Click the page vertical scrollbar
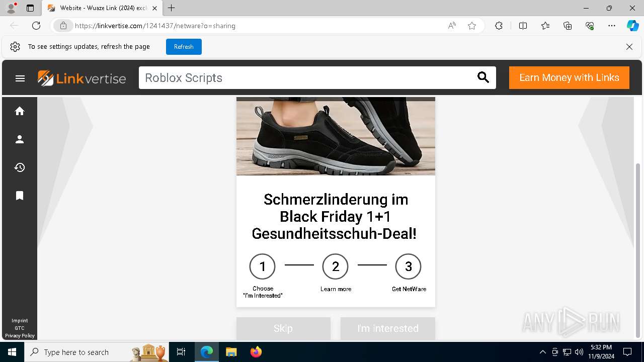The image size is (644, 362). 638,250
